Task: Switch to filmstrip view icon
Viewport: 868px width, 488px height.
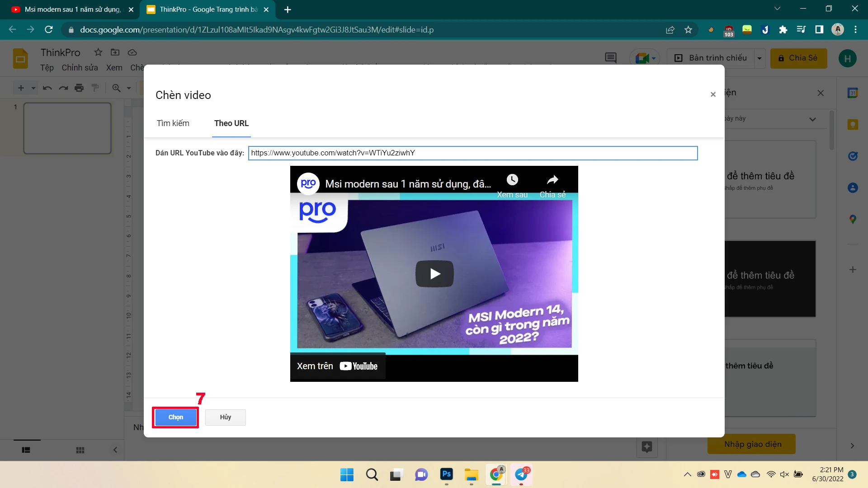Action: click(x=26, y=450)
